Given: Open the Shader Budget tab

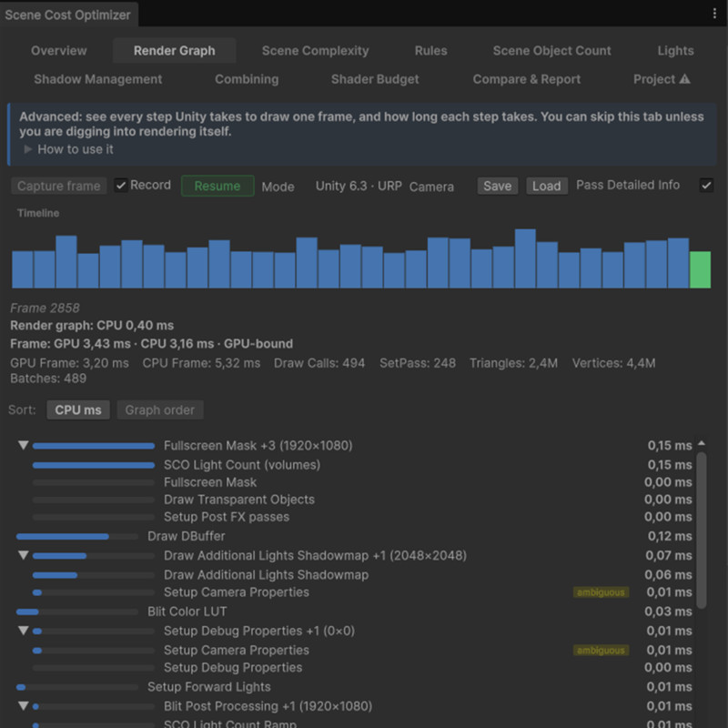Looking at the screenshot, I should pos(375,79).
